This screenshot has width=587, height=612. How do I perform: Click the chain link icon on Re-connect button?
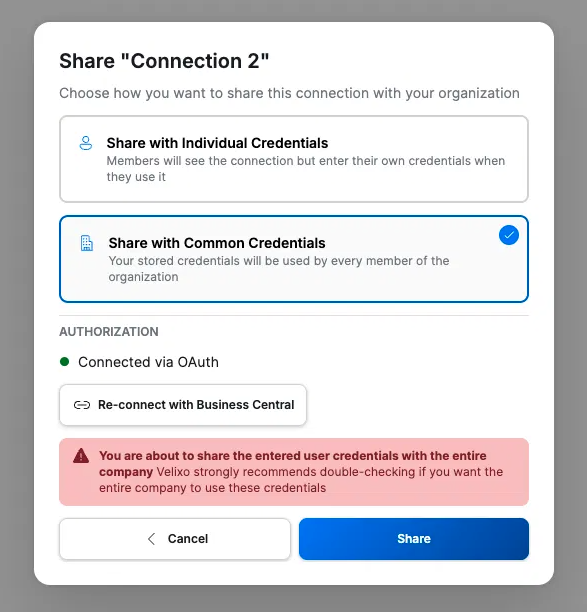click(x=82, y=405)
